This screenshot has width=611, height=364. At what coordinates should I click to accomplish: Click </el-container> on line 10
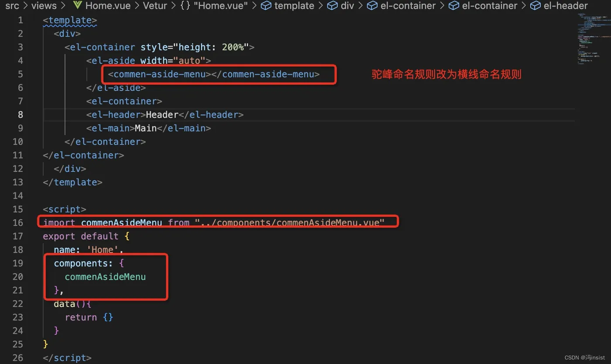pyautogui.click(x=105, y=142)
